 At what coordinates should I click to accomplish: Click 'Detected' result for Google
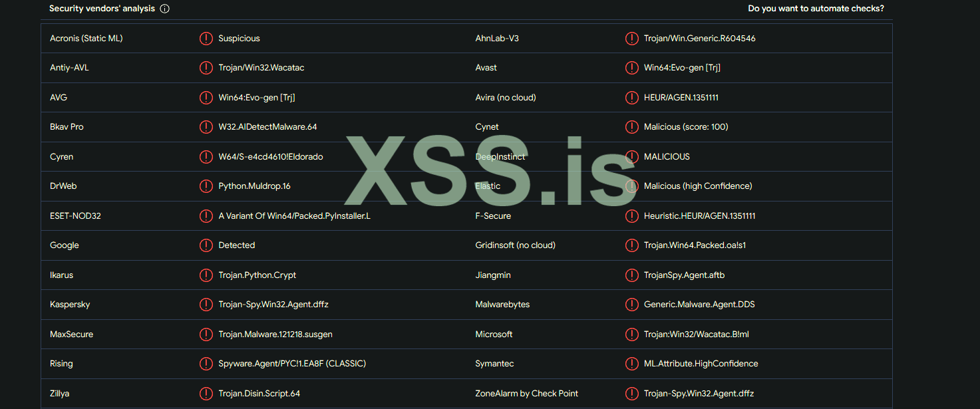point(237,245)
